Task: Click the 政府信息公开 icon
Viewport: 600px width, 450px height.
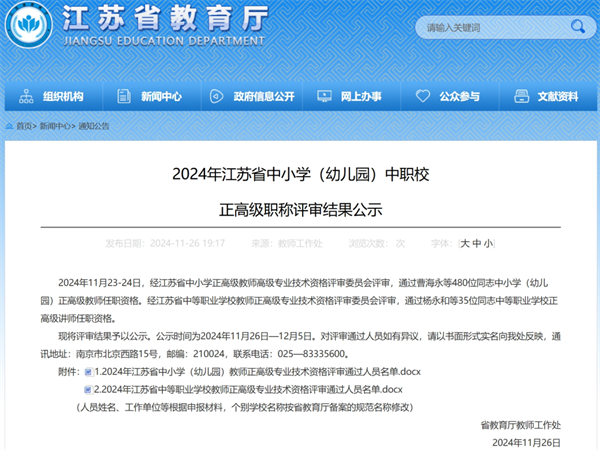Action: tap(216, 97)
